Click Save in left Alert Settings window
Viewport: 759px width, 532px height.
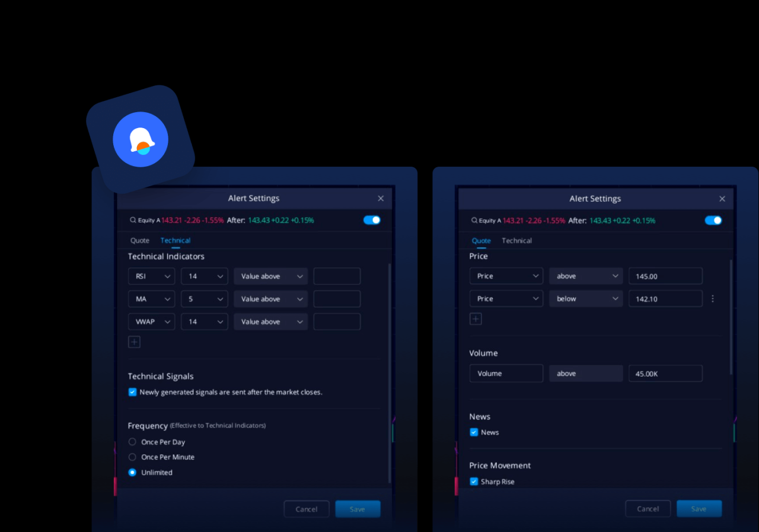pyautogui.click(x=358, y=509)
